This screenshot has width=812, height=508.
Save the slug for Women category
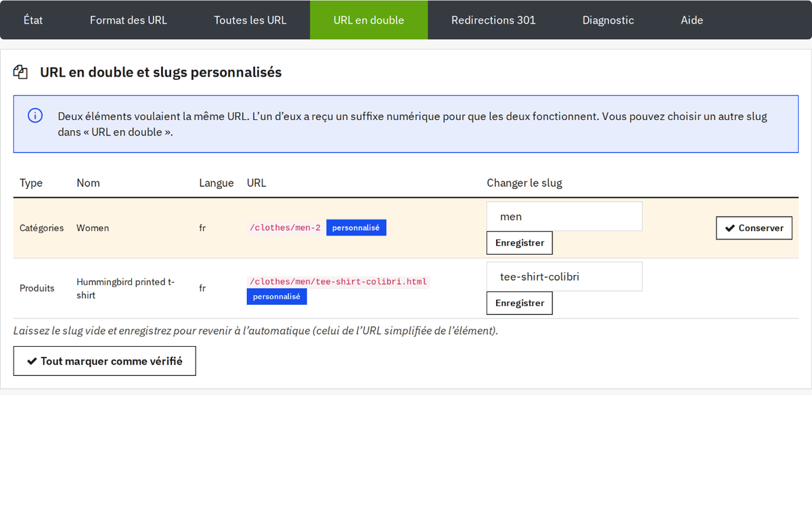520,242
